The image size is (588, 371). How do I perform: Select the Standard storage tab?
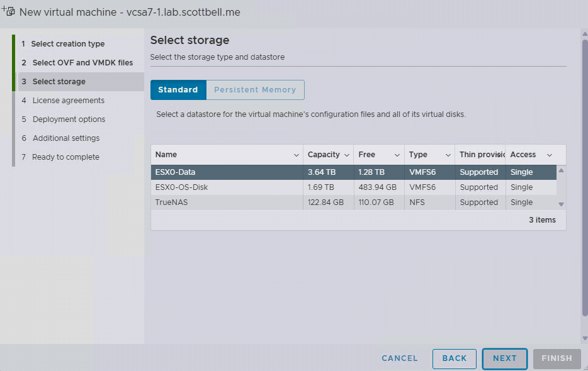click(178, 90)
